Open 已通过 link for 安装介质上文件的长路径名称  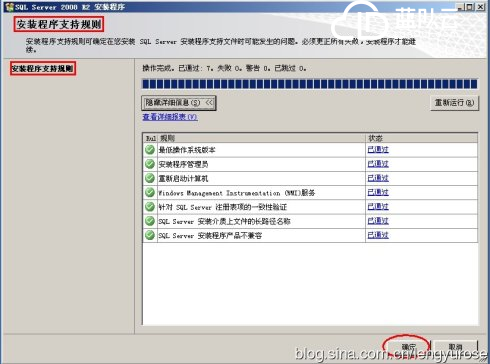click(x=378, y=221)
